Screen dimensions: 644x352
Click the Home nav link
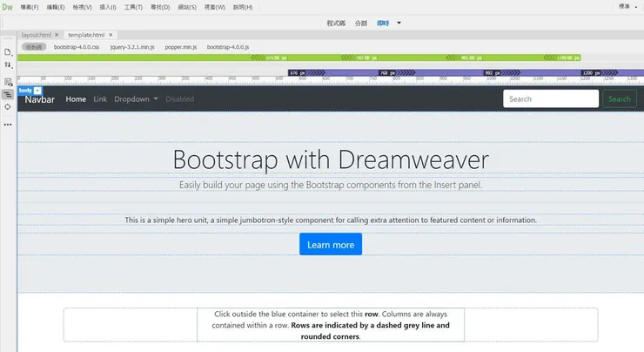coord(76,99)
